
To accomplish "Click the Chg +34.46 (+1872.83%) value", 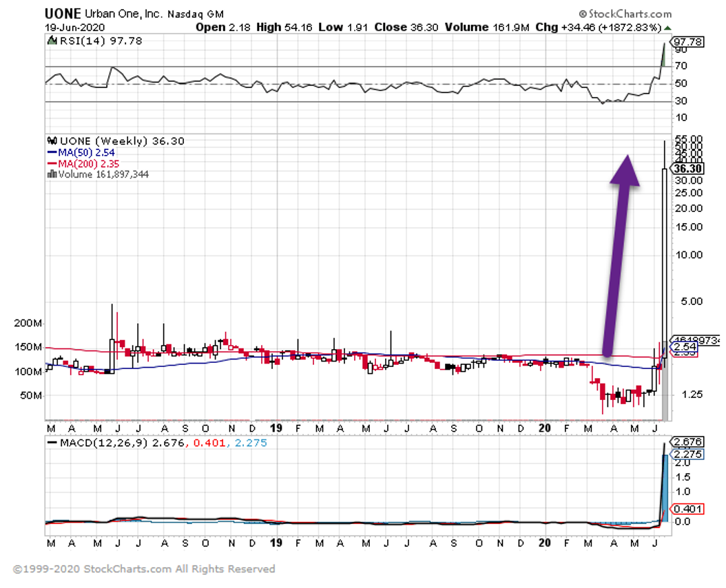I will click(x=598, y=28).
